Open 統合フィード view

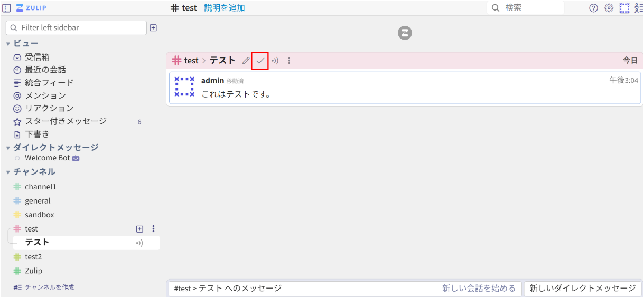[x=49, y=83]
